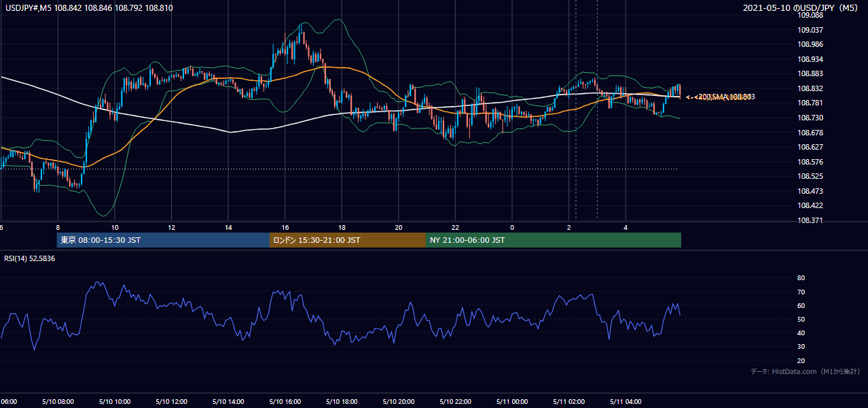Click bottom time label 5/11 00:00

(511, 402)
